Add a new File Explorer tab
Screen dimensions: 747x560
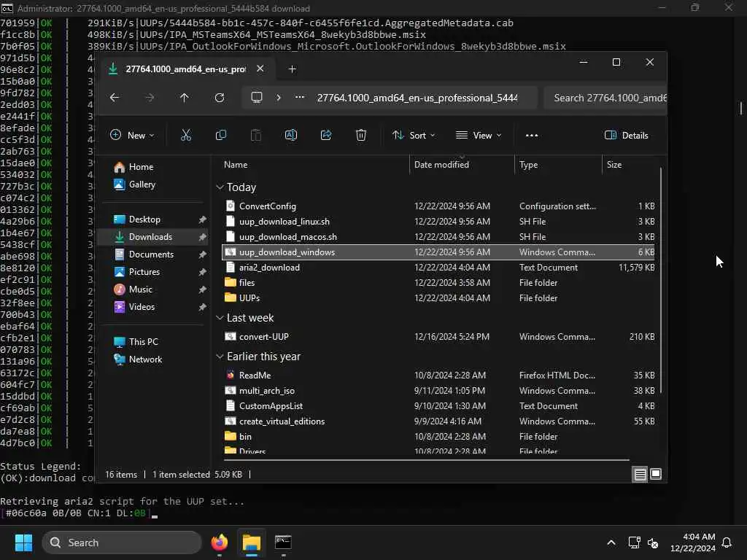pyautogui.click(x=293, y=69)
